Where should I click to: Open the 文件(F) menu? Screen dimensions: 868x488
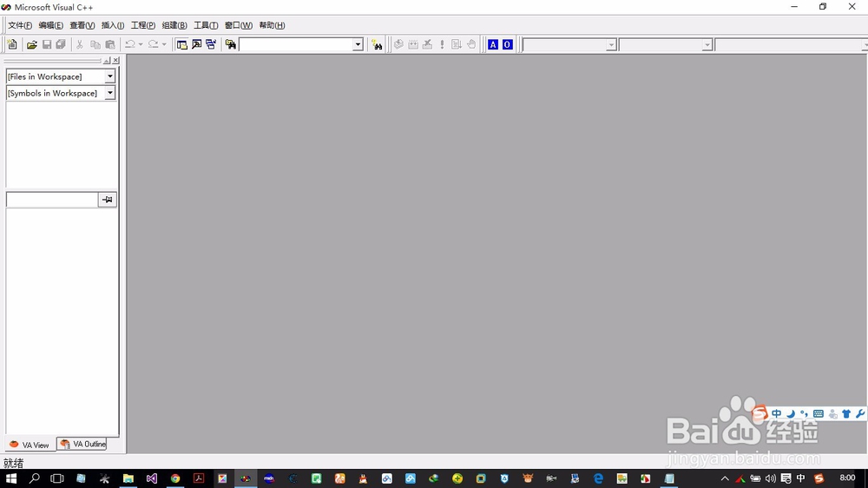[x=20, y=25]
